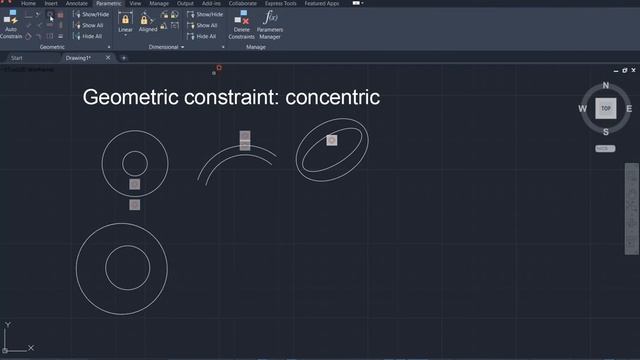Open the Insert ribbon tab

[x=51, y=3]
